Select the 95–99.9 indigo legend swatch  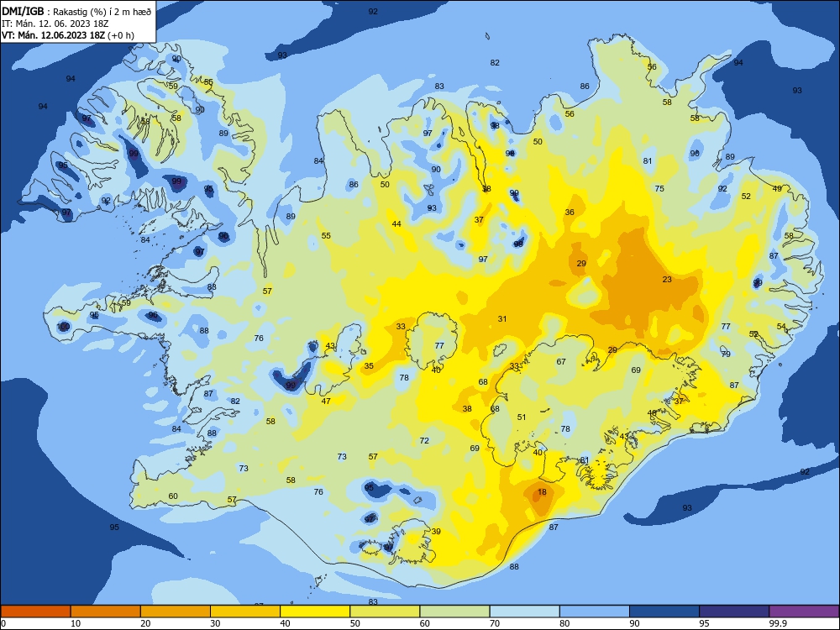pyautogui.click(x=734, y=612)
